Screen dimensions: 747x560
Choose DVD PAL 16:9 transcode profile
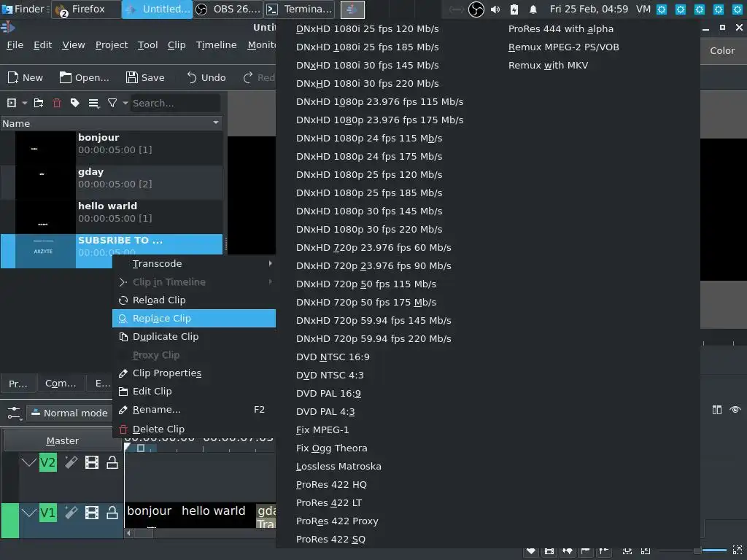click(328, 393)
